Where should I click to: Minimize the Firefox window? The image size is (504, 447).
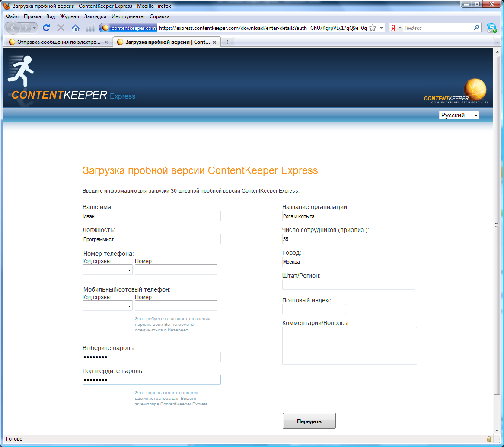pos(466,4)
